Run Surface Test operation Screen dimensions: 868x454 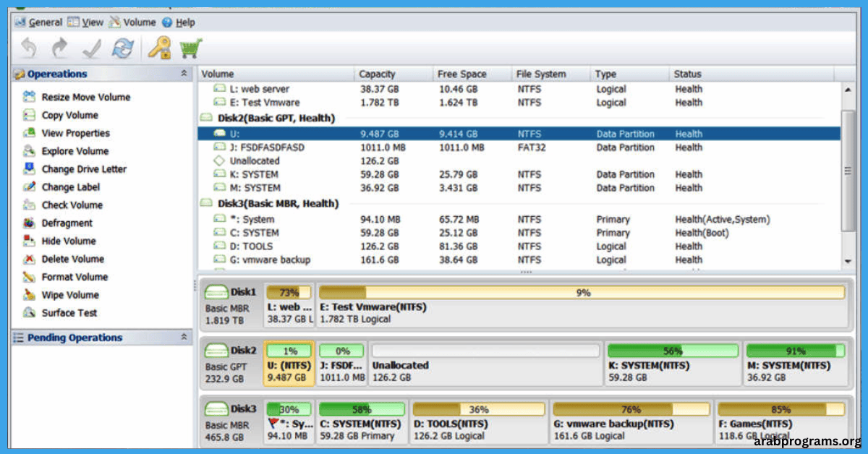point(60,313)
